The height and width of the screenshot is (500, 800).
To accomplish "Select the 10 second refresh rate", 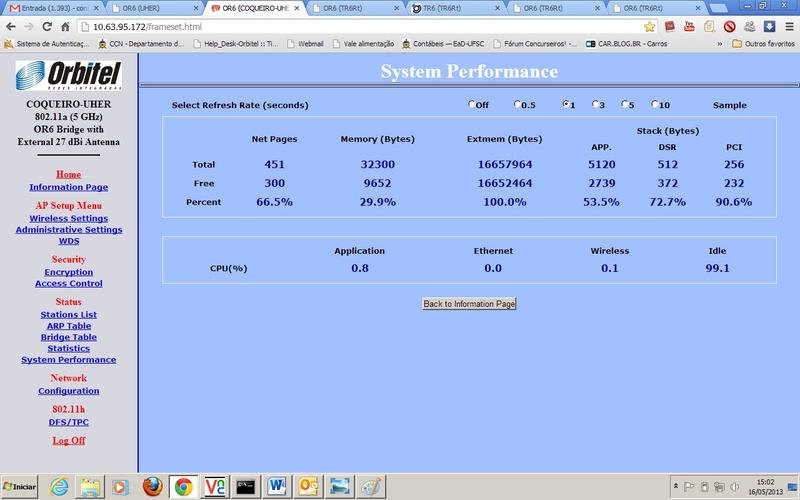I will coord(655,104).
